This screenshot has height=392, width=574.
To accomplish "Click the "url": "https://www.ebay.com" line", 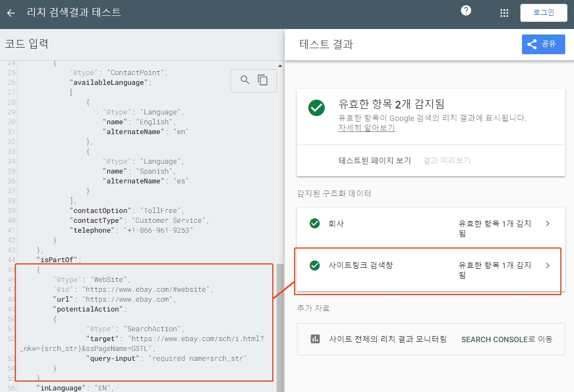I will pos(114,299).
